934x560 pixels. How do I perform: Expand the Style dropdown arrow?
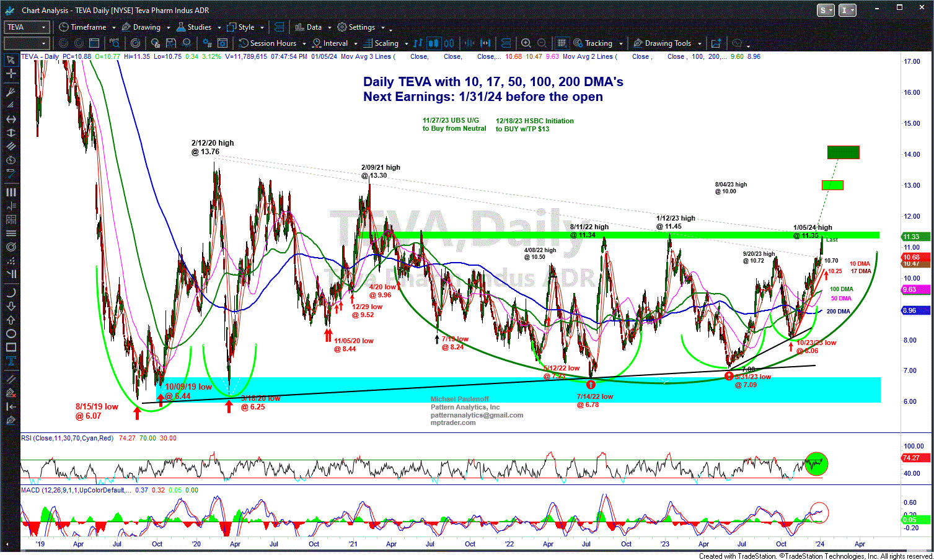[262, 27]
